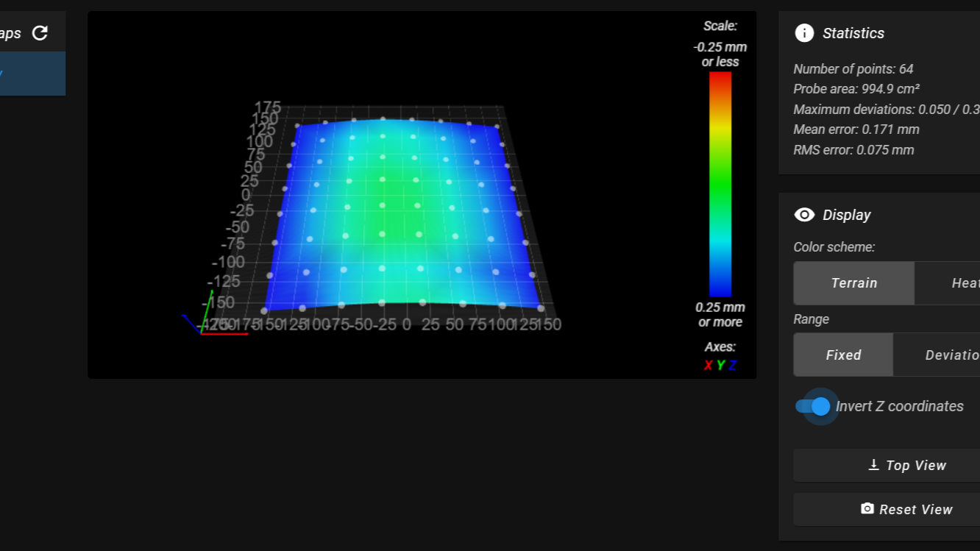Click the Statistics info icon
Viewport: 980px width, 551px height.
(804, 33)
